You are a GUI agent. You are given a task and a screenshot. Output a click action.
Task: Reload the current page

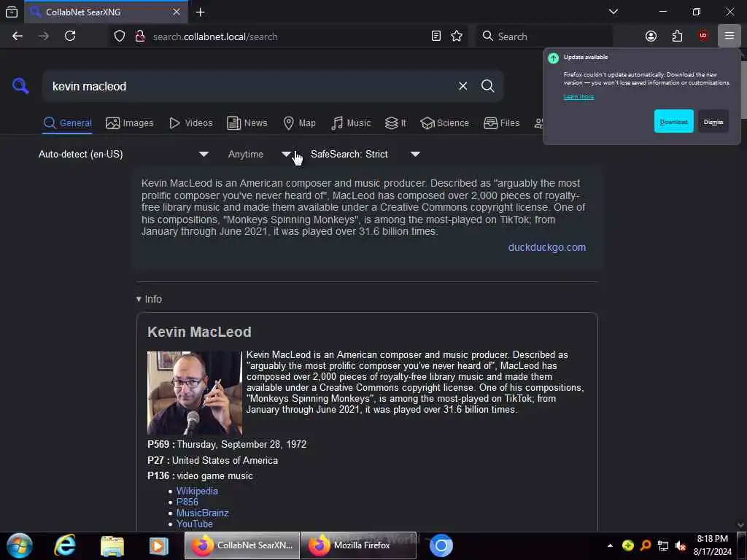70,36
